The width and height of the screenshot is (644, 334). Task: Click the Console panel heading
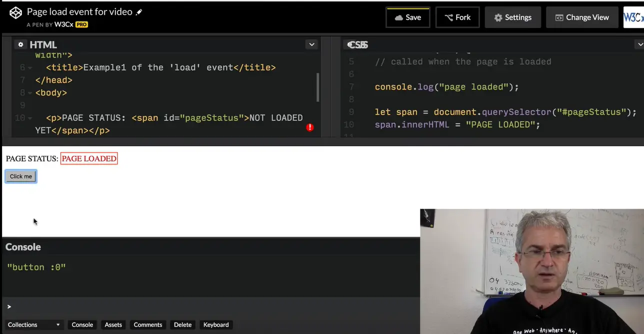tap(23, 247)
